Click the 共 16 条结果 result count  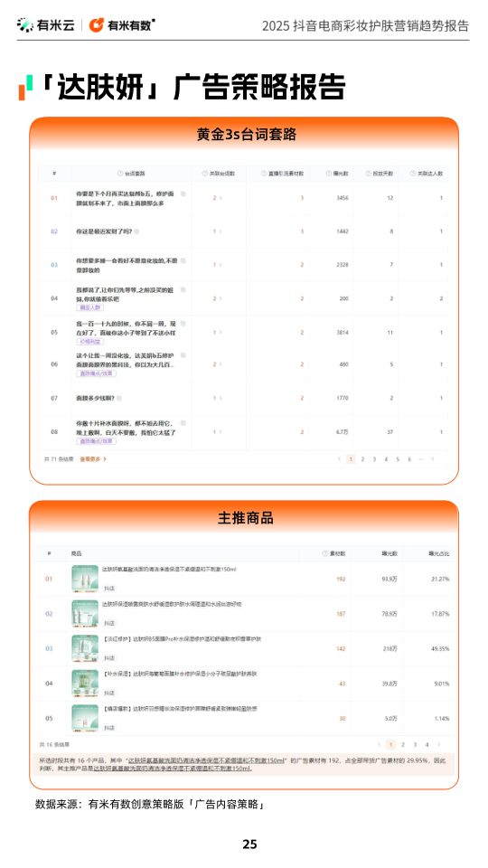(x=54, y=744)
